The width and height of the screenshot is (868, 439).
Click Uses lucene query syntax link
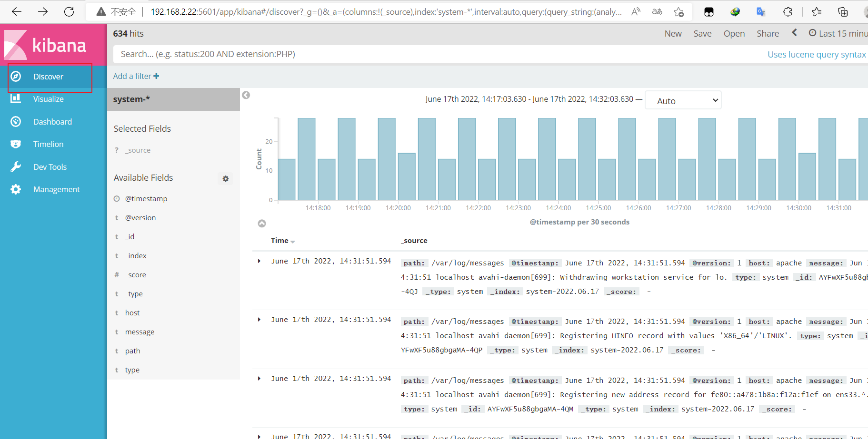pos(817,54)
